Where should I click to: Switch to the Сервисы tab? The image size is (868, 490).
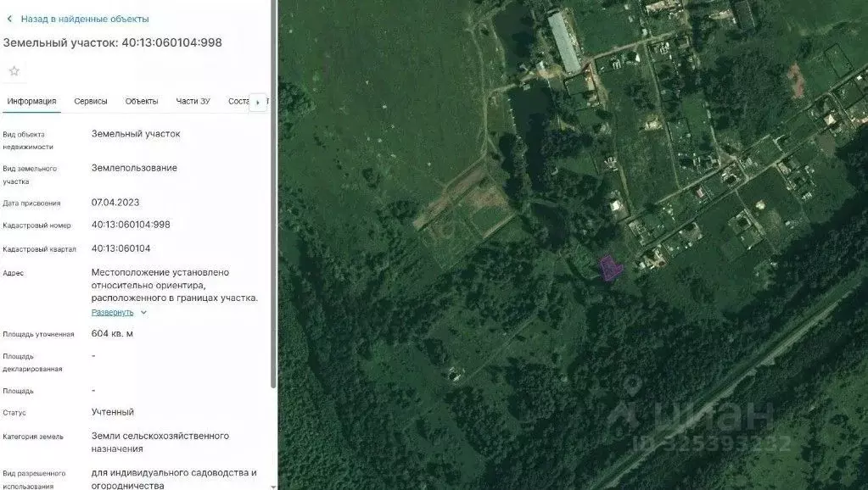(91, 102)
